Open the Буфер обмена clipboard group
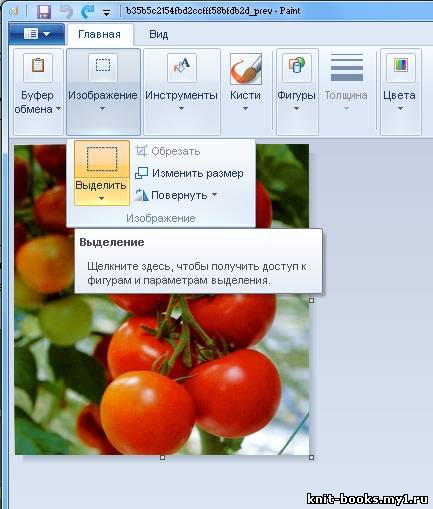The height and width of the screenshot is (509, 433). point(38,92)
